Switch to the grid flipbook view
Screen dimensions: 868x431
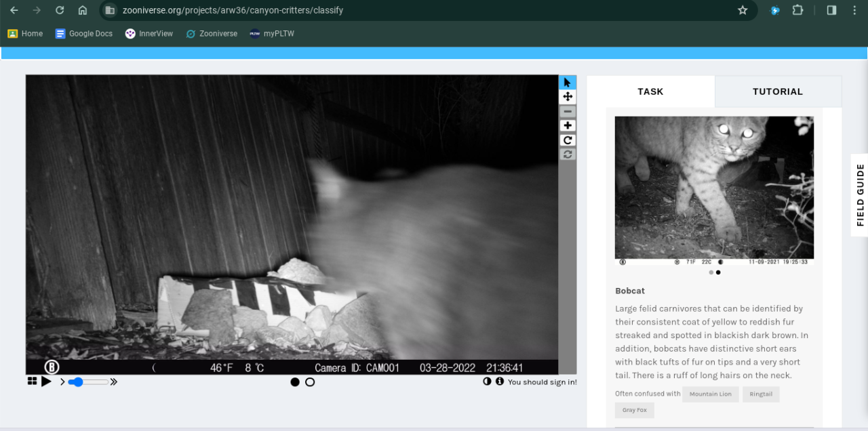pos(32,382)
